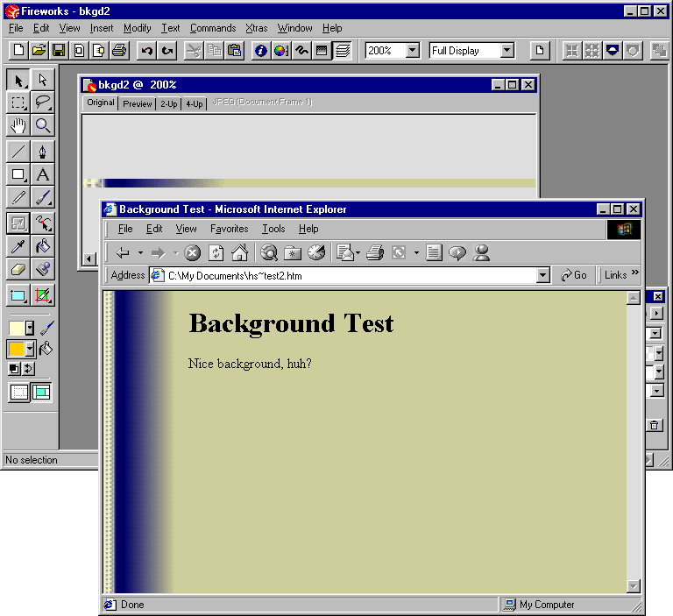Click the Refresh button in Internet Explorer
Image resolution: width=673 pixels, height=616 pixels.
tap(216, 253)
